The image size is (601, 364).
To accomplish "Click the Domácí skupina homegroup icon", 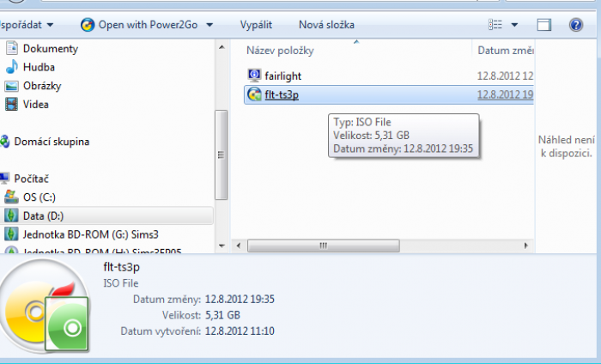I will 5,142.
